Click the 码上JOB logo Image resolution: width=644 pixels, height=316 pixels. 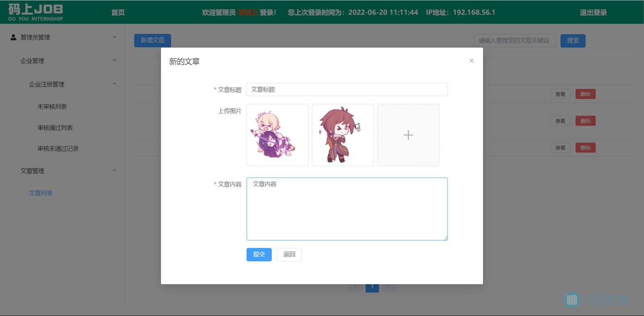coord(36,12)
